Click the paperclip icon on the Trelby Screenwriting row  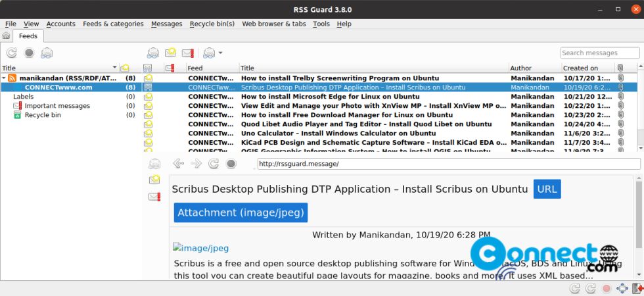(x=620, y=78)
